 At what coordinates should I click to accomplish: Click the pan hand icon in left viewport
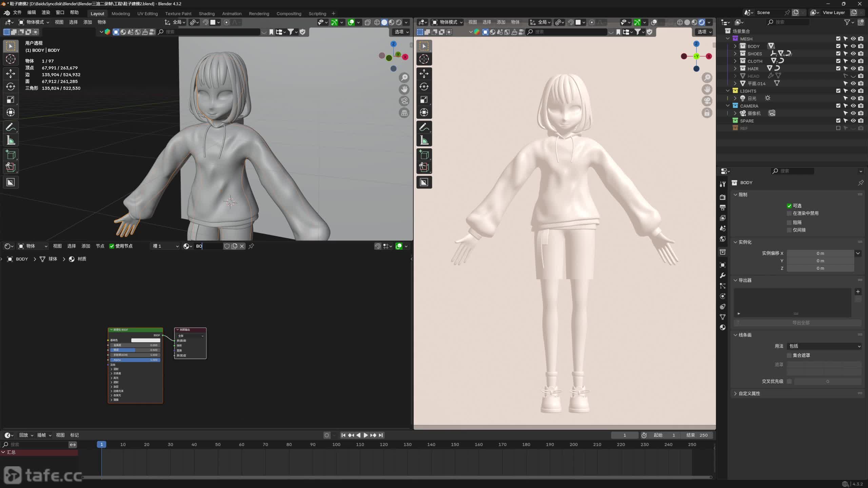(404, 89)
